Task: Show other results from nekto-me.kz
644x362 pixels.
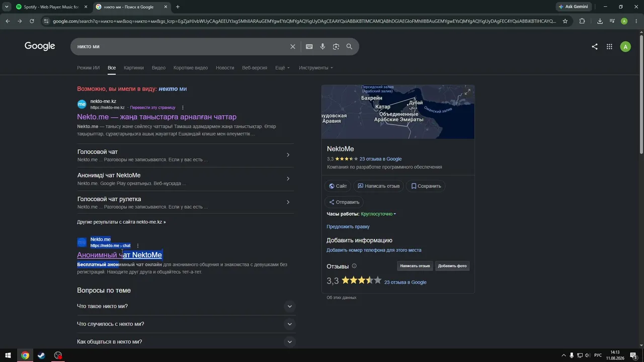Action: pos(121,222)
